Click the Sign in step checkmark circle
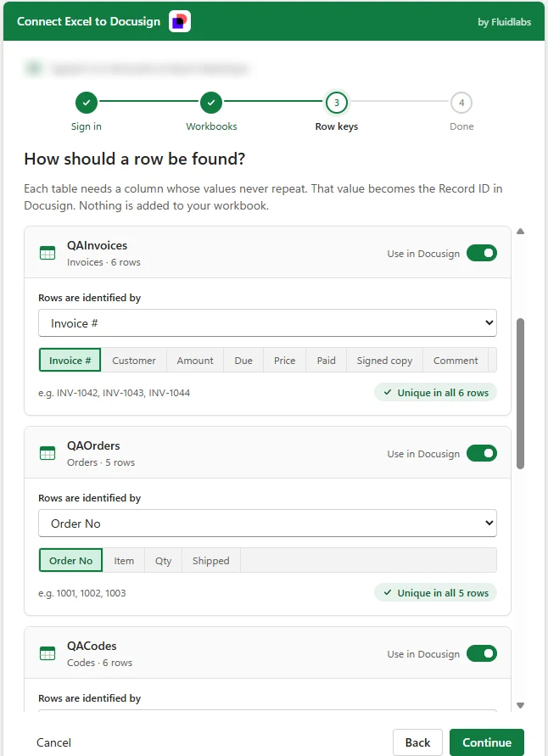 click(x=87, y=102)
